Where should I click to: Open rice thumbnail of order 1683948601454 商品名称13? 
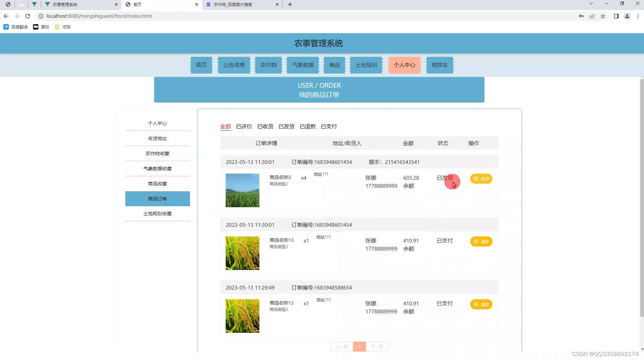coord(242,253)
